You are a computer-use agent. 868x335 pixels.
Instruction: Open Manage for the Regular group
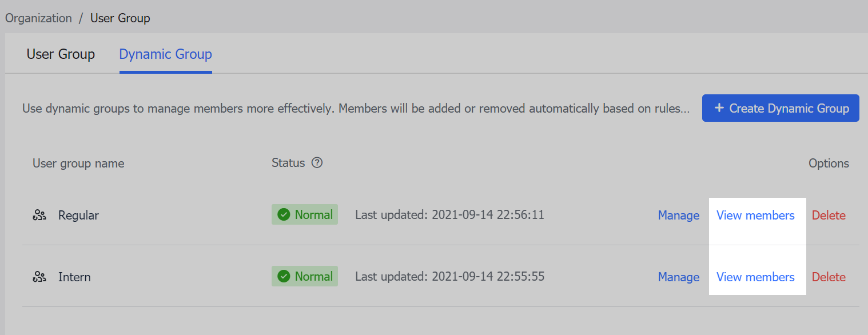pos(678,215)
